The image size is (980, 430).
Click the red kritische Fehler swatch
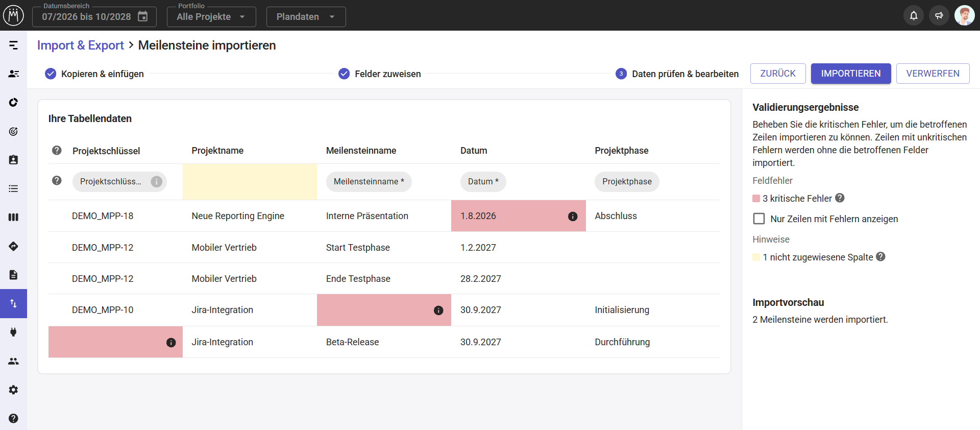(x=756, y=198)
